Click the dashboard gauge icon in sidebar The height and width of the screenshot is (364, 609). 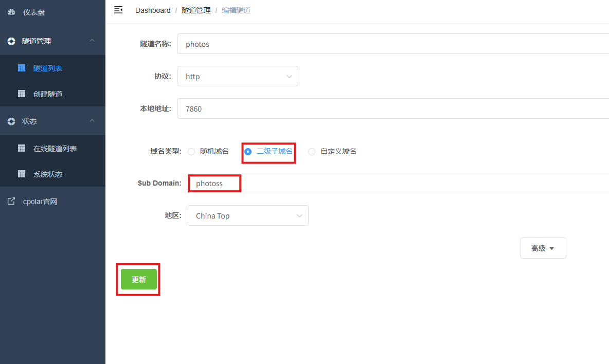[x=11, y=12]
